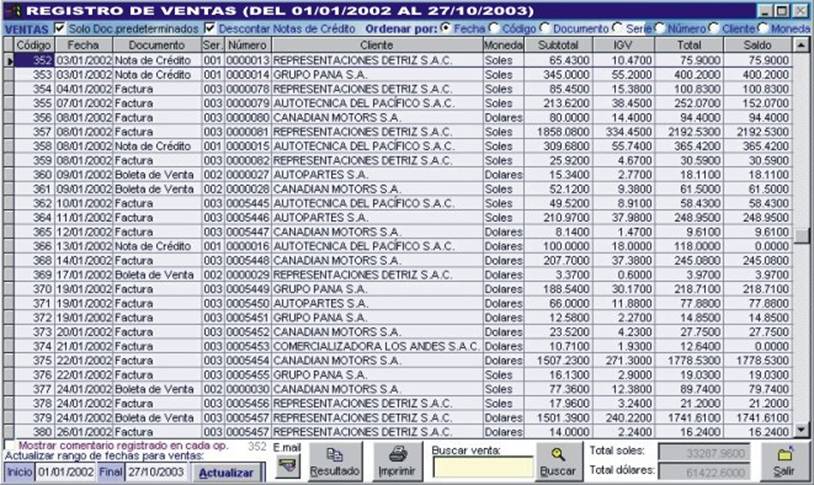This screenshot has width=814, height=485.
Task: Click the Moneda column header
Action: coord(504,45)
